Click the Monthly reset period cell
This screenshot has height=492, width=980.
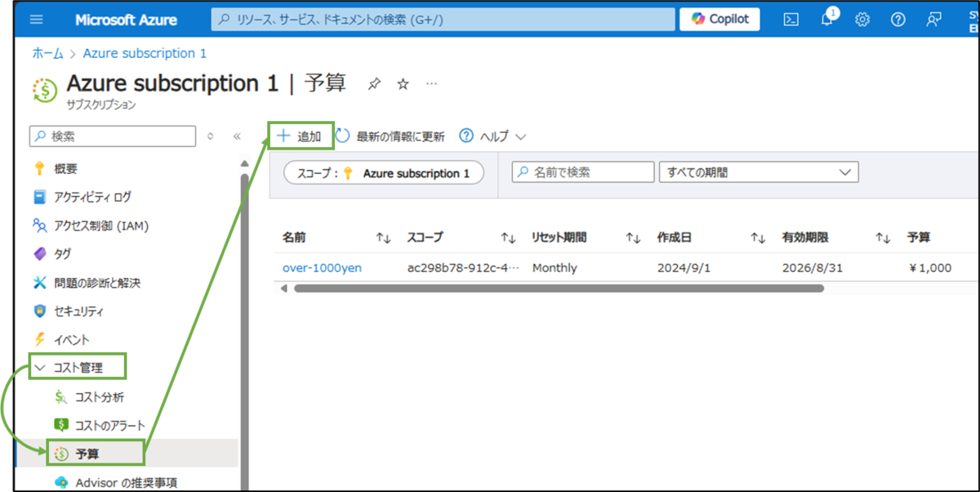(x=555, y=267)
